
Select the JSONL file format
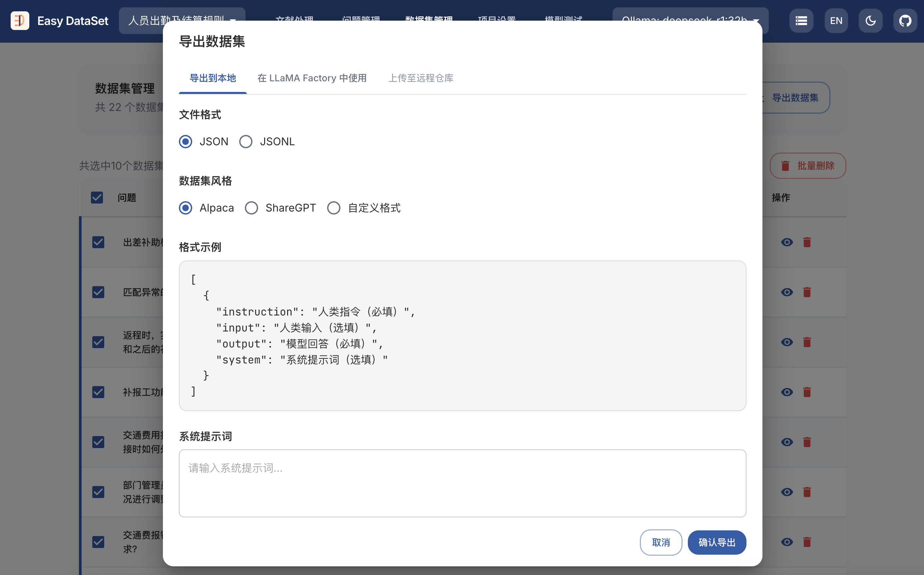245,142
